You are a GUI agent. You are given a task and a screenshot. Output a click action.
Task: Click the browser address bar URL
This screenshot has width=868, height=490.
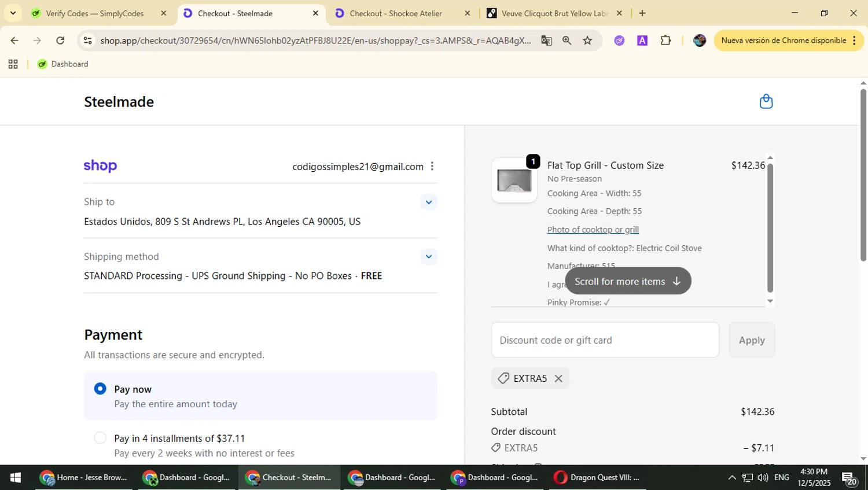[x=315, y=40]
